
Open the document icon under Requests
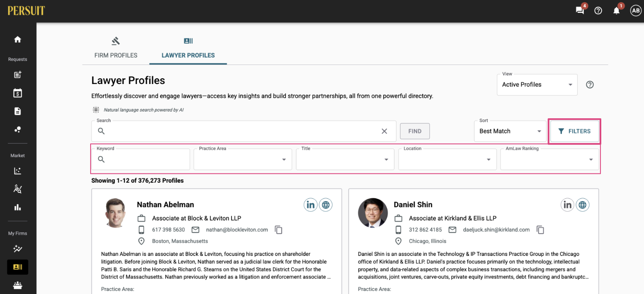(17, 111)
